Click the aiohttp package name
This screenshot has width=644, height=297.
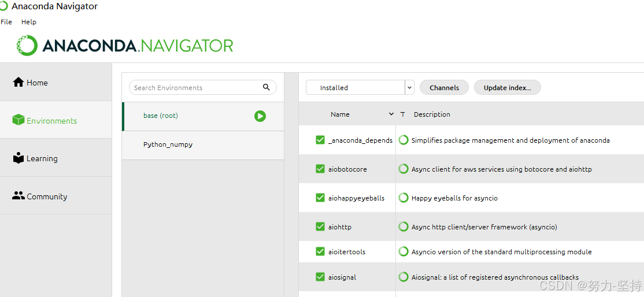pyautogui.click(x=340, y=227)
